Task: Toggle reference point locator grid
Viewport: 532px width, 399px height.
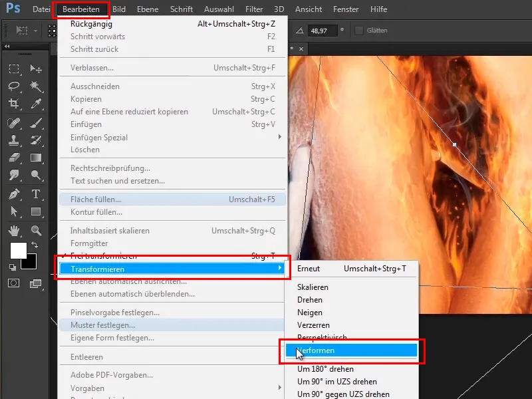Action: (x=52, y=31)
